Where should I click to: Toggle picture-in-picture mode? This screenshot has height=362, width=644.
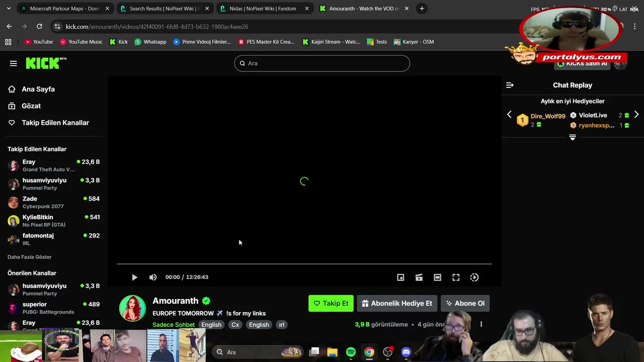pyautogui.click(x=400, y=277)
